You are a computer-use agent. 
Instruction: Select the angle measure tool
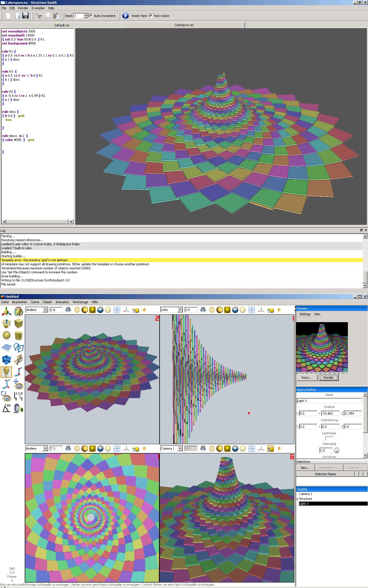click(7, 408)
